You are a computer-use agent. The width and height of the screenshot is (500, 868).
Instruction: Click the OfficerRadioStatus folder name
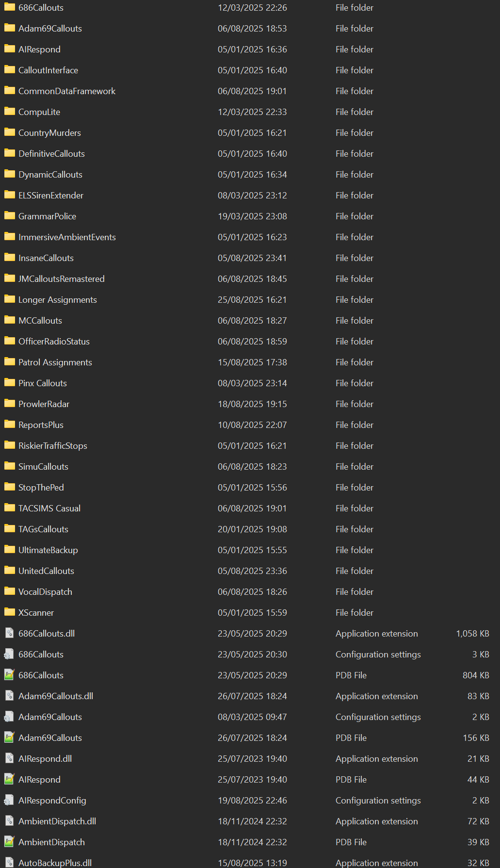[54, 342]
